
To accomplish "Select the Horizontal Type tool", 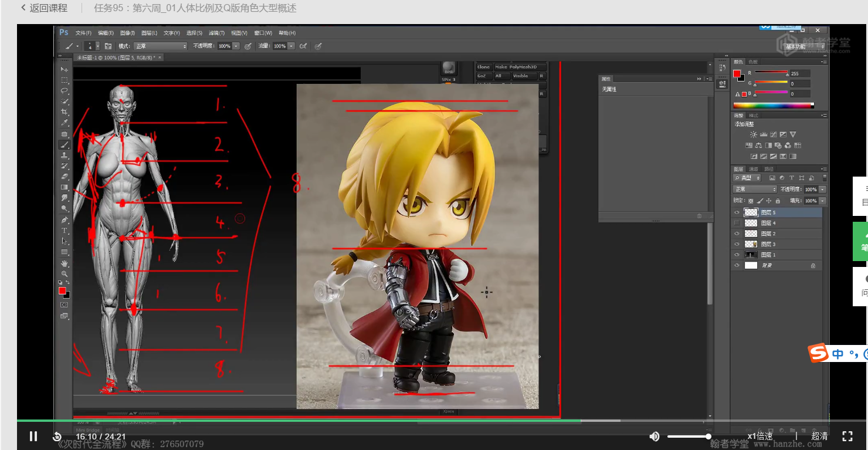I will [65, 231].
